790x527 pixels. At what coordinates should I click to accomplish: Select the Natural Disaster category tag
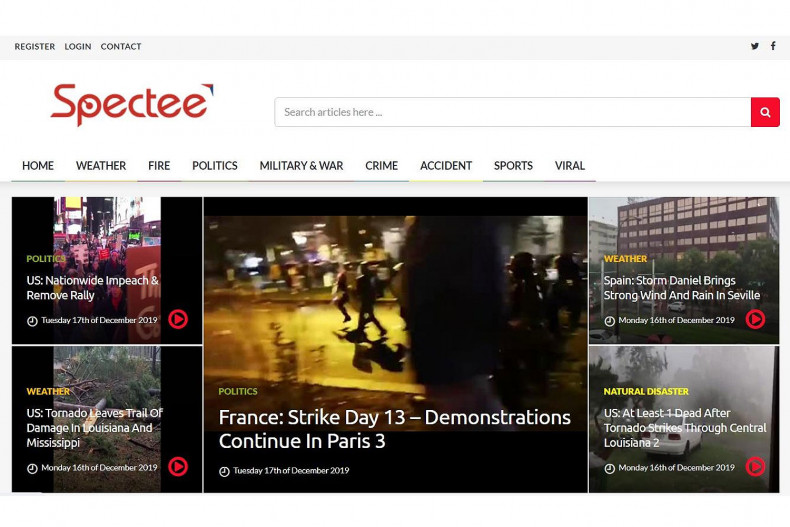coord(646,391)
